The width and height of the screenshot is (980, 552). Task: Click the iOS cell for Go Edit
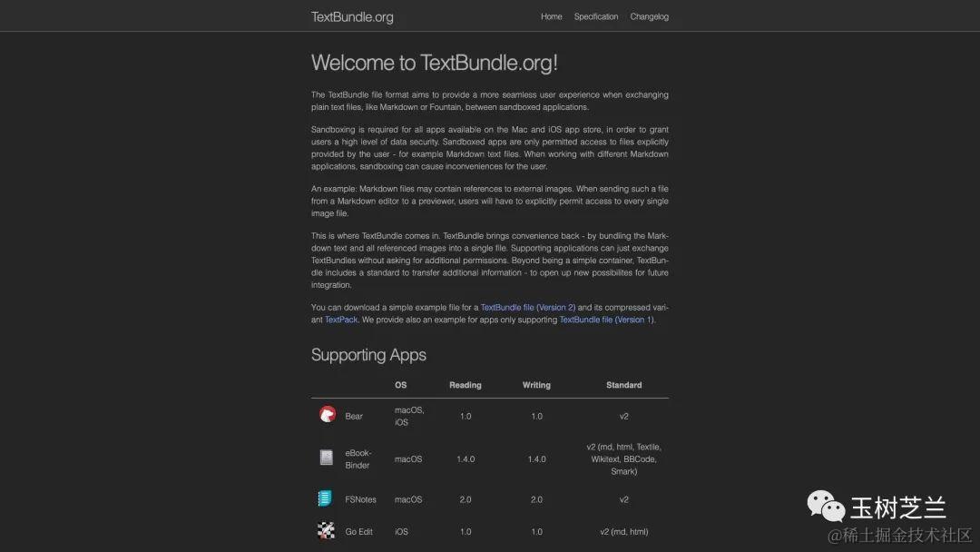(x=401, y=532)
